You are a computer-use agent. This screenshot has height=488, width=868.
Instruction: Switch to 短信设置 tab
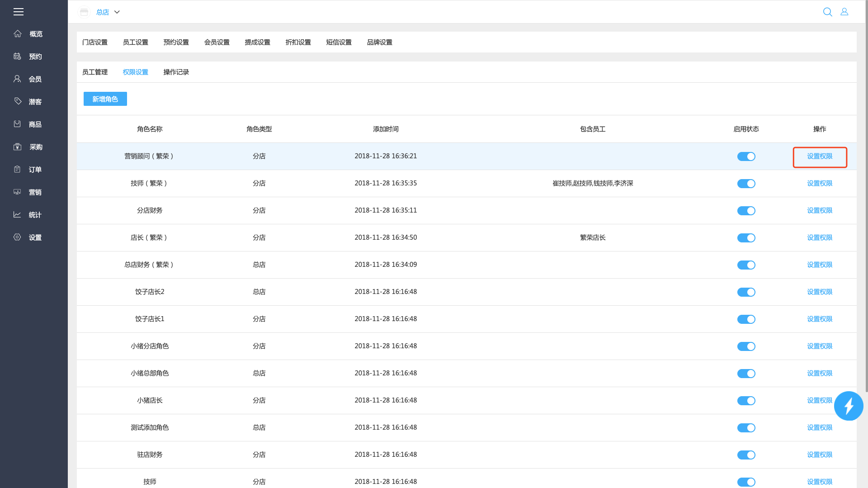coord(339,42)
